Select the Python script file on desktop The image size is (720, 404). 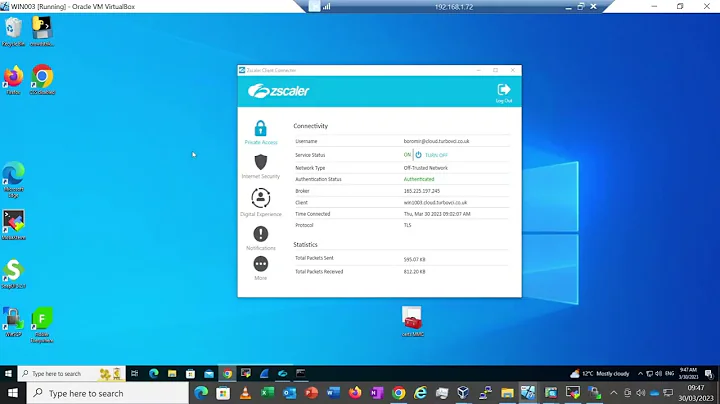tap(42, 31)
